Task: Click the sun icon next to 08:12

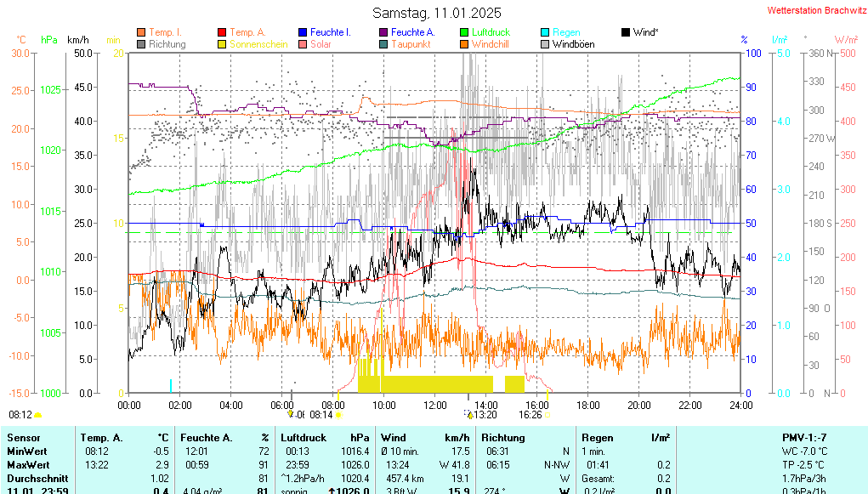Action: pyautogui.click(x=37, y=415)
